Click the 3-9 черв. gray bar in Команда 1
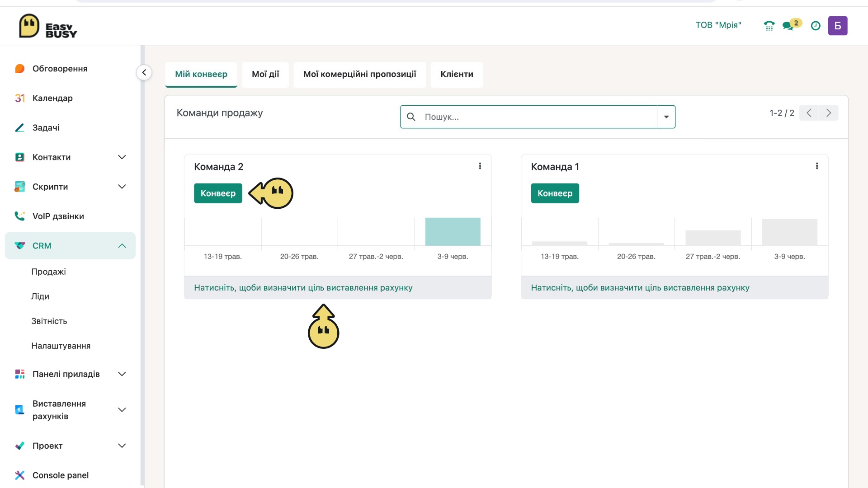 tap(789, 233)
